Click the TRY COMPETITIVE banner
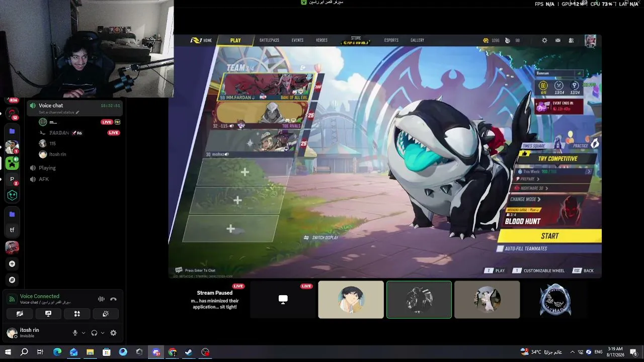644x362 pixels. coord(558,158)
